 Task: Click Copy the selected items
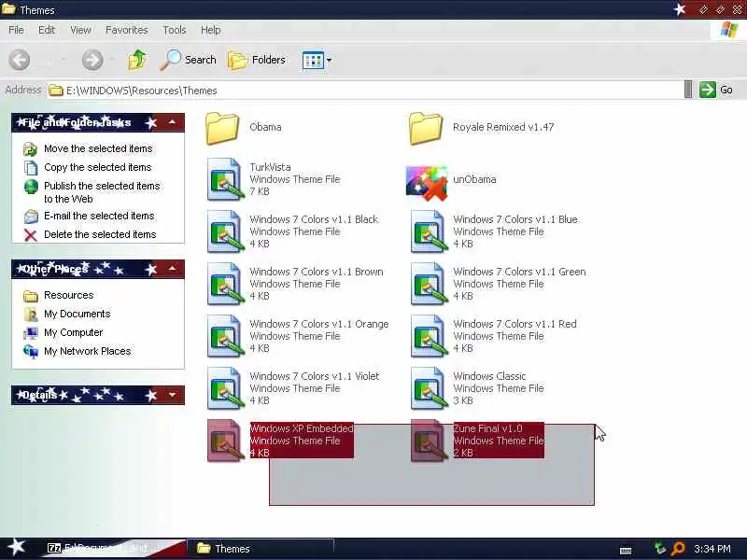coord(98,167)
